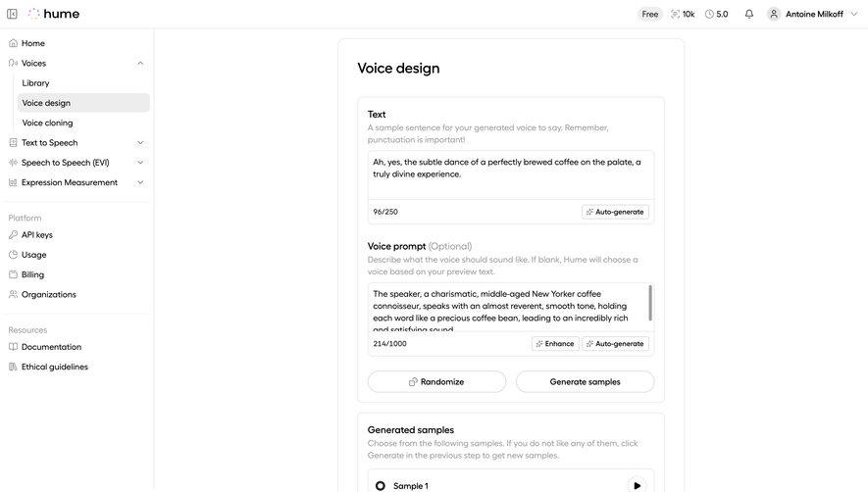The height and width of the screenshot is (492, 868).
Task: Click the Usage pie chart icon
Action: [x=14, y=255]
